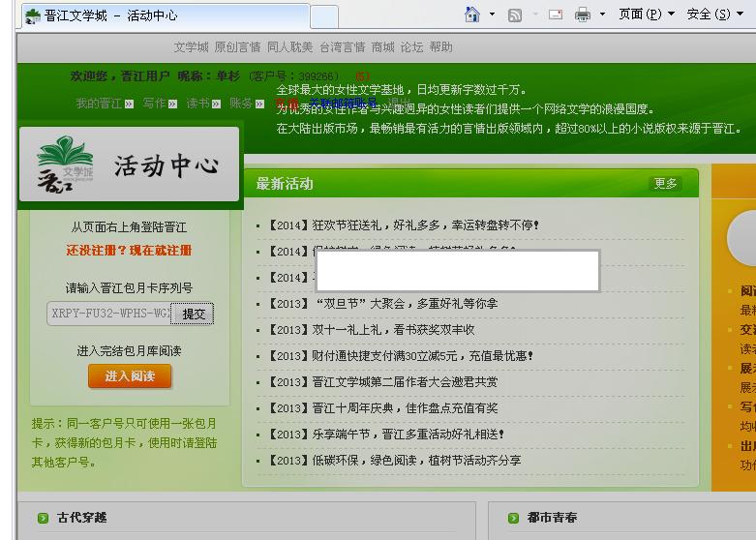Open the 安全(S) dropdown arrow
The height and width of the screenshot is (540, 756).
pyautogui.click(x=740, y=14)
